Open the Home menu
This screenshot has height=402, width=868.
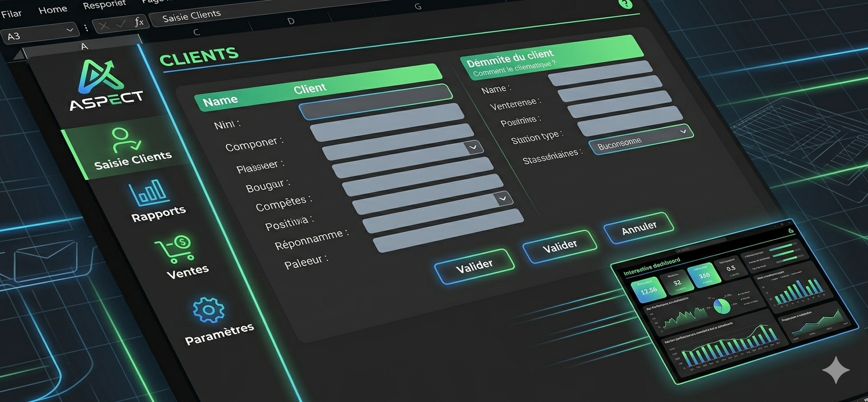53,9
